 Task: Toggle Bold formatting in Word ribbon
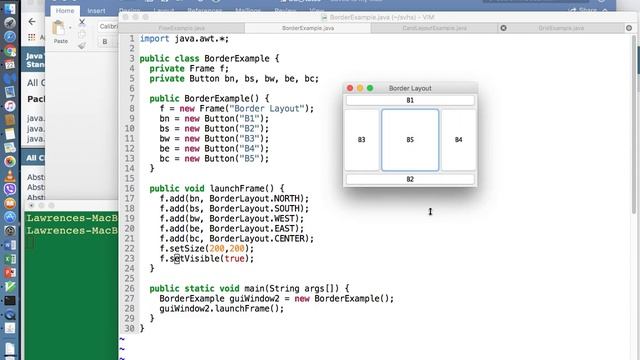click(105, 42)
